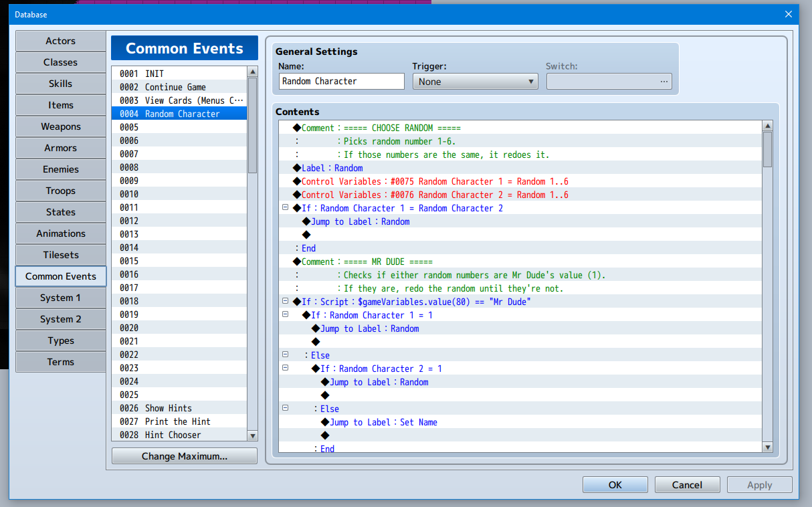The width and height of the screenshot is (812, 507).
Task: Select common event 0003 View Cards
Action: coord(179,100)
